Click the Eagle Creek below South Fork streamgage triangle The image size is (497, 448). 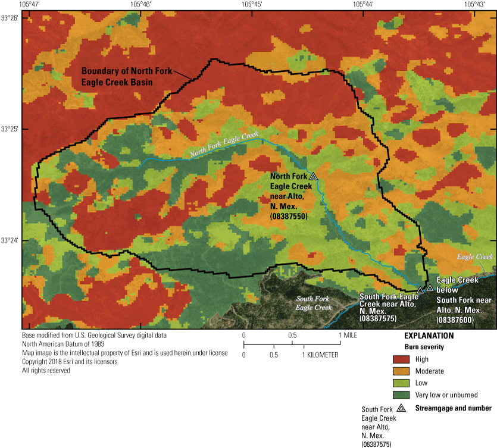[430, 288]
